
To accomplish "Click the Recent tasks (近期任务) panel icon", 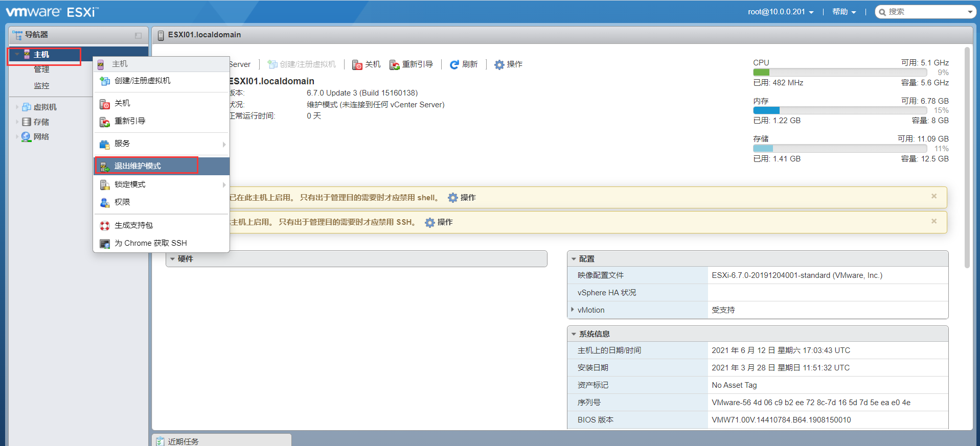I will 161,441.
